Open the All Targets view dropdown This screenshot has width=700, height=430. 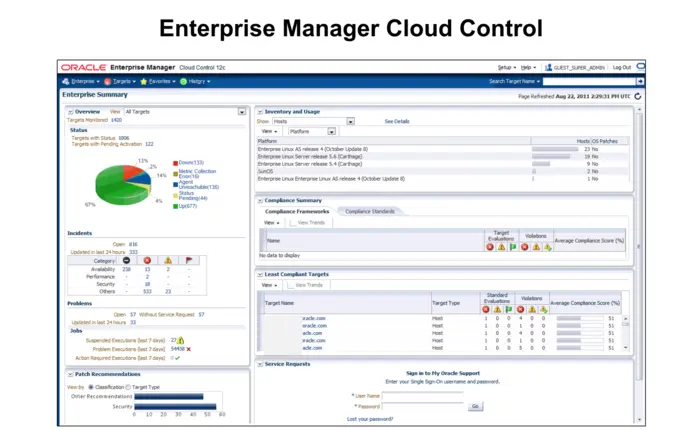pyautogui.click(x=242, y=112)
